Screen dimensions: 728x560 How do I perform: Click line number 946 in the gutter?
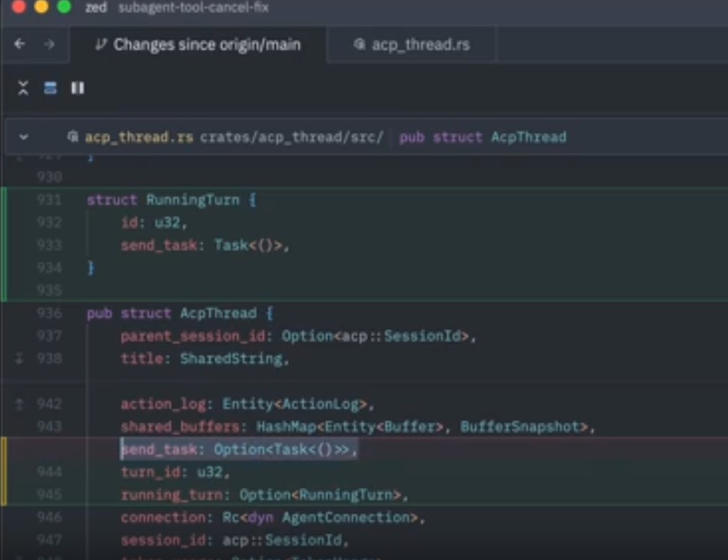coord(49,517)
